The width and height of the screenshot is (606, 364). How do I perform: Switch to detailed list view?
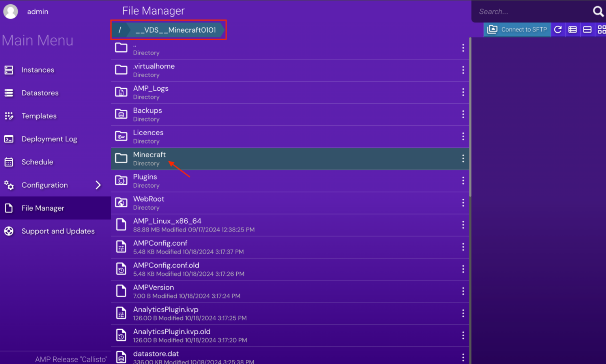click(572, 29)
